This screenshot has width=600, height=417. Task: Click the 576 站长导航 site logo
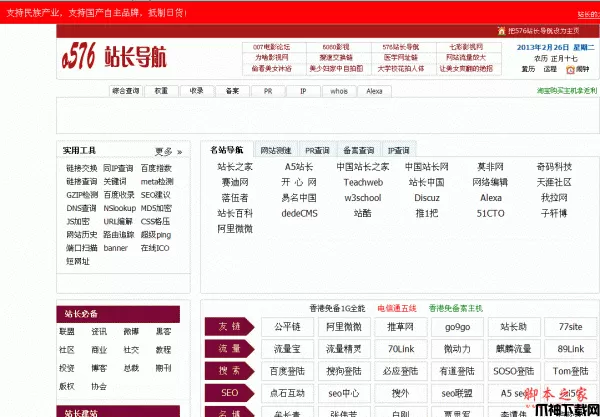[x=114, y=56]
